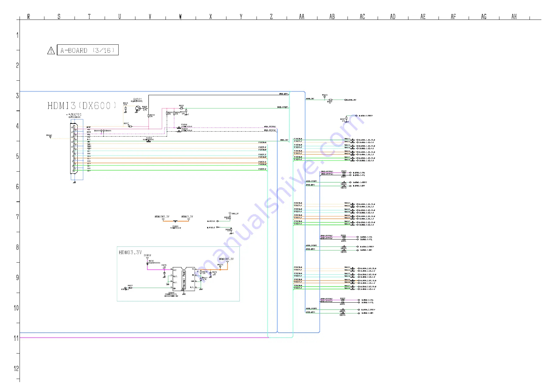
Task: Select the A-BOARD (3/16) title box
Action: click(88, 50)
